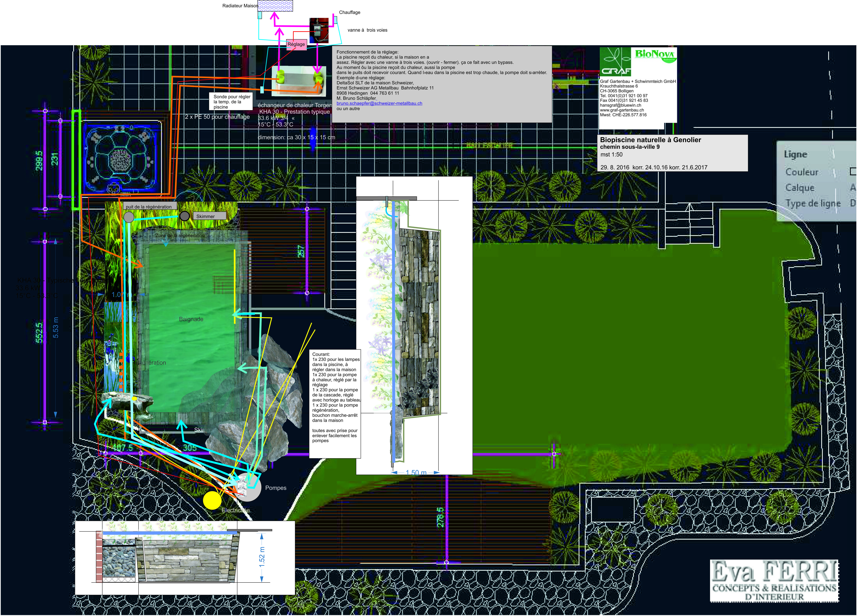Select the 'Zone de la régénération' label

pos(180,236)
